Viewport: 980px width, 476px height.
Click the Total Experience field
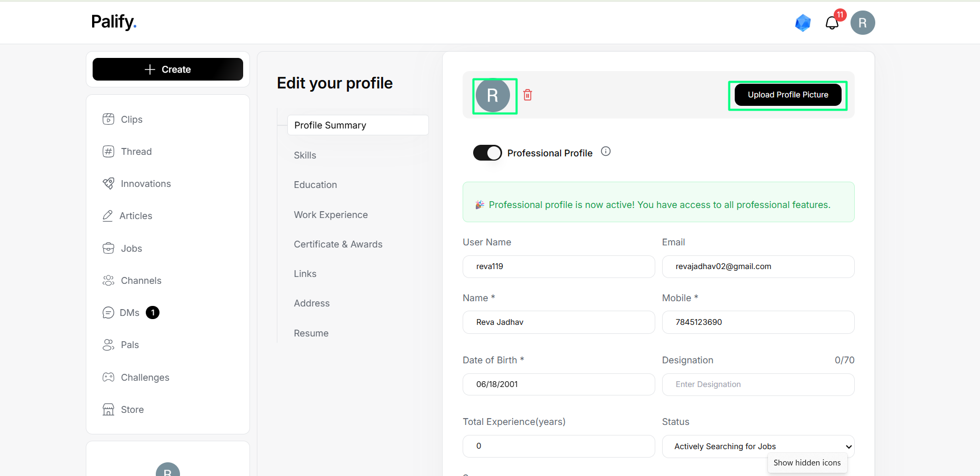point(558,446)
